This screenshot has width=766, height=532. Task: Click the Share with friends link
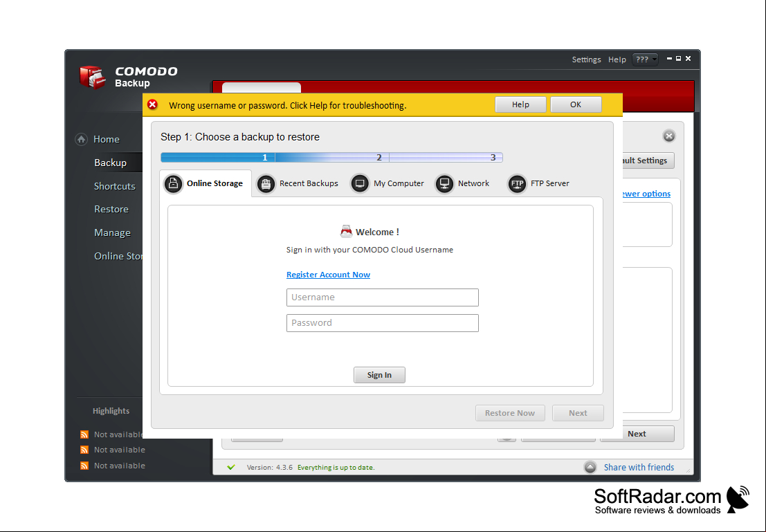[x=639, y=468]
